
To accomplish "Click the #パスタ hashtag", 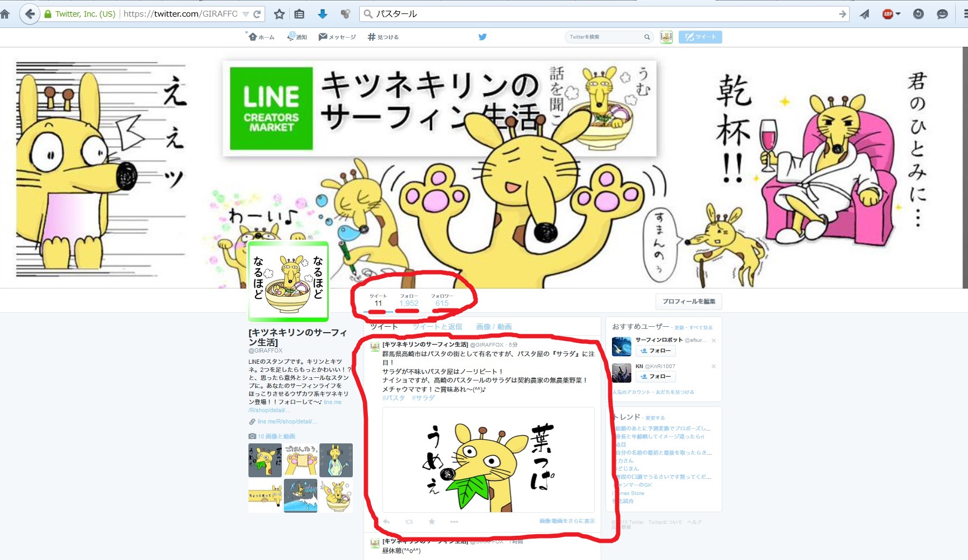I will (x=394, y=398).
